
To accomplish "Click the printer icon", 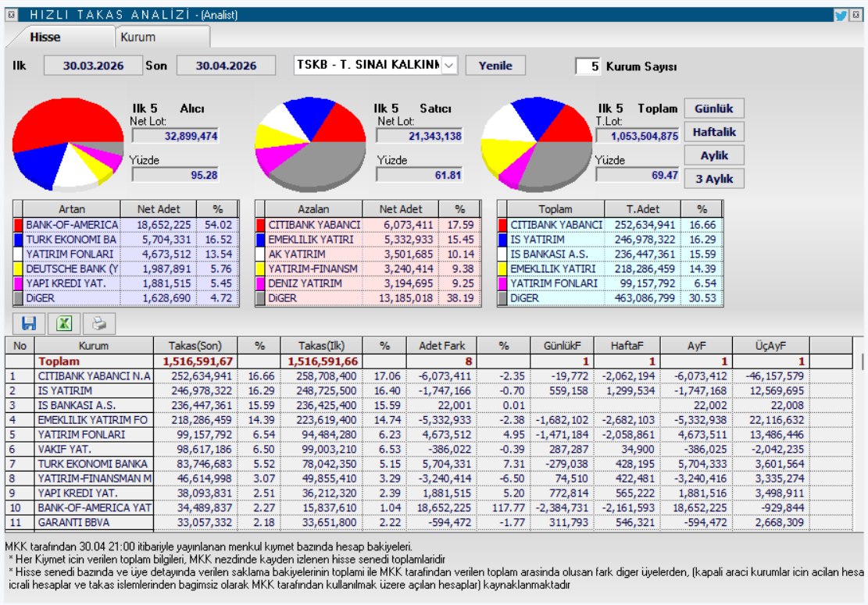I will pos(100,323).
